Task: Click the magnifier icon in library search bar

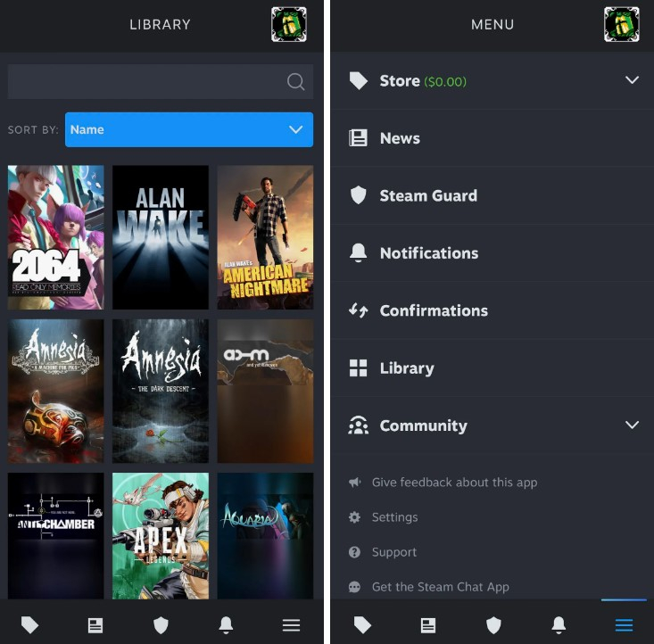Action: pos(295,82)
